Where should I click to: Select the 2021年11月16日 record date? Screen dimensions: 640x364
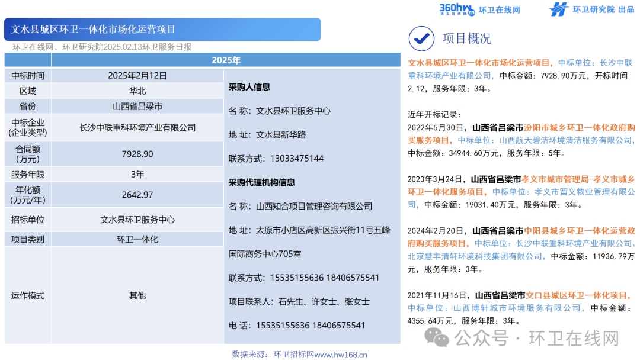[x=439, y=295]
